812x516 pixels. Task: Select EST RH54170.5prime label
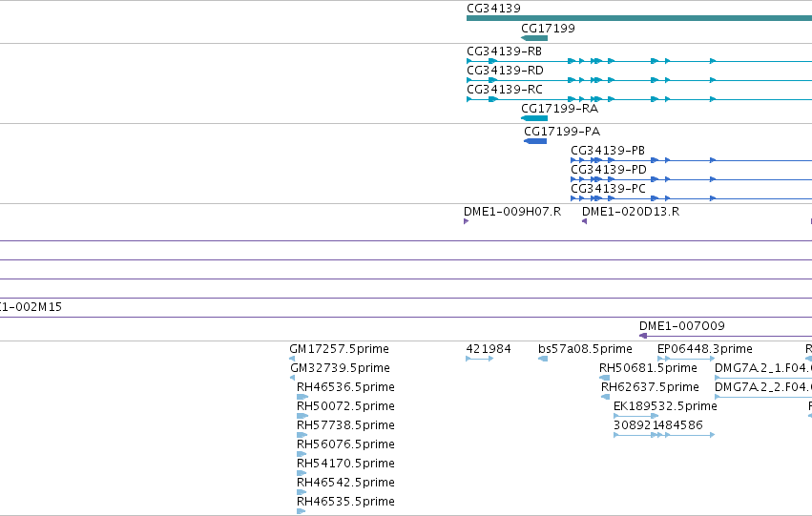pos(345,464)
